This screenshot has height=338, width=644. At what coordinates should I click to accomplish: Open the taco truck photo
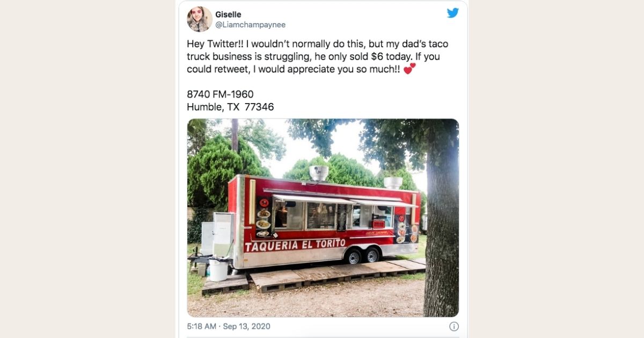click(x=323, y=218)
